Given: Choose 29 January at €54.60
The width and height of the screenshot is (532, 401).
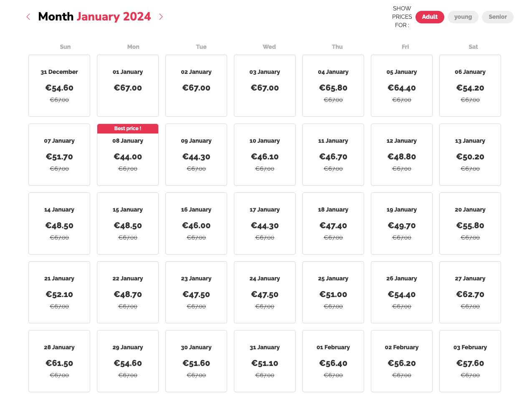Looking at the screenshot, I should 128,361.
